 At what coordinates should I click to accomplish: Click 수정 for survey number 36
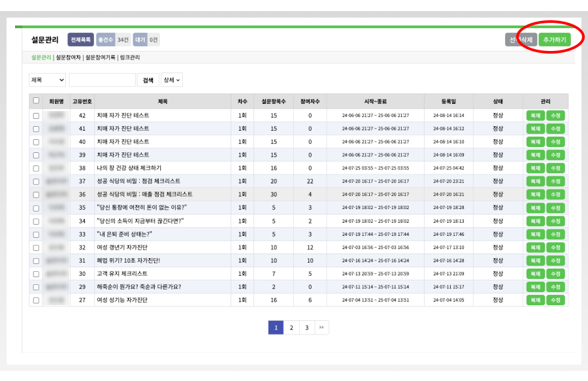pyautogui.click(x=556, y=194)
